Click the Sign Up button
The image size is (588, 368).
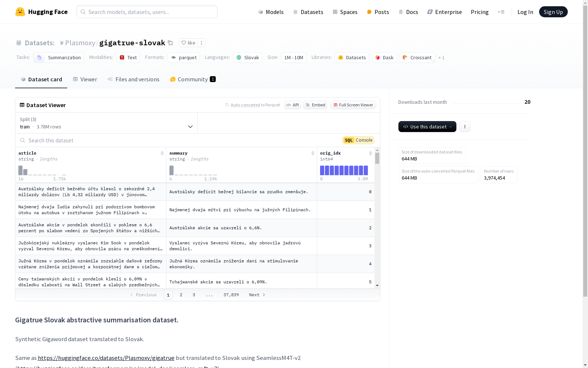(x=553, y=12)
